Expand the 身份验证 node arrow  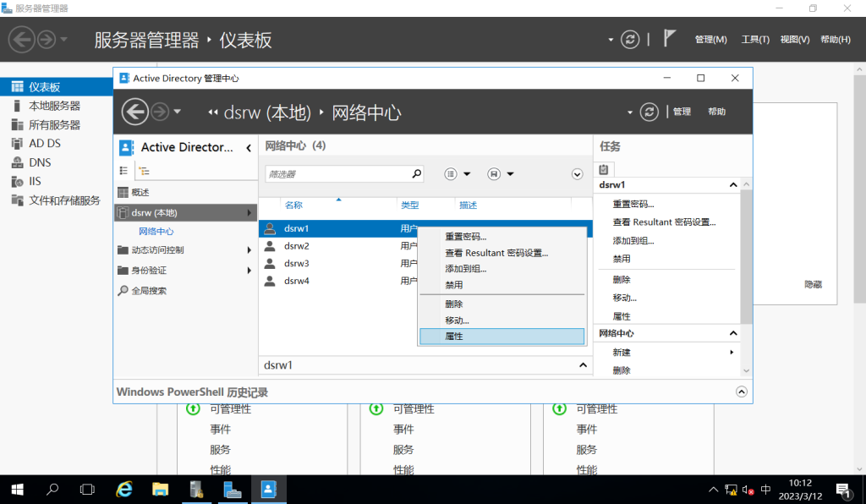tap(249, 271)
